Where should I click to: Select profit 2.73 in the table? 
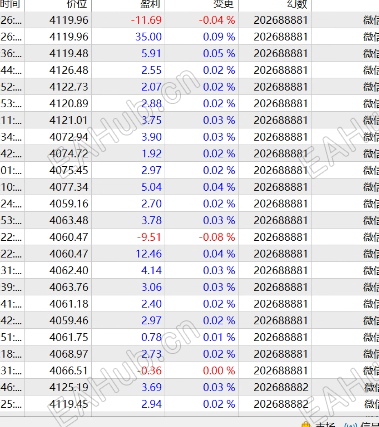click(x=151, y=354)
